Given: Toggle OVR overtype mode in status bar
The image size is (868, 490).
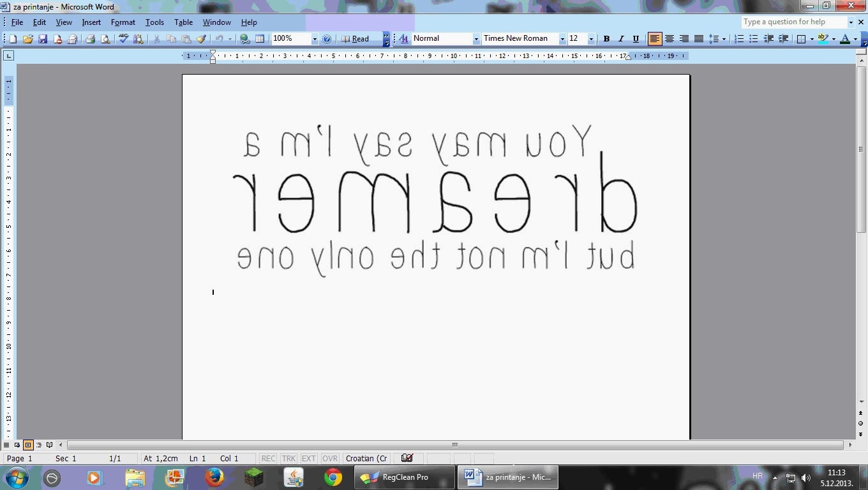Looking at the screenshot, I should tap(330, 459).
